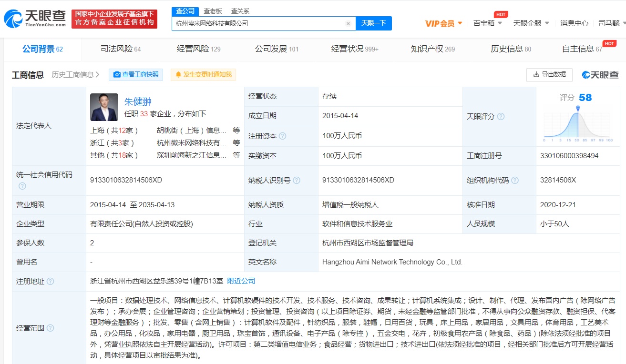Select the 查老板 search tab
Screen dimensions: 626x364
pos(213,11)
